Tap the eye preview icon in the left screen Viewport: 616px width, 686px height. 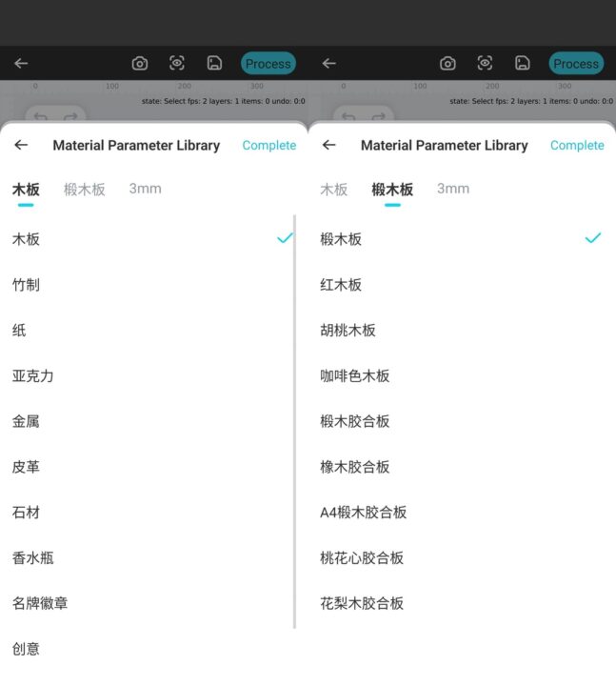point(177,64)
